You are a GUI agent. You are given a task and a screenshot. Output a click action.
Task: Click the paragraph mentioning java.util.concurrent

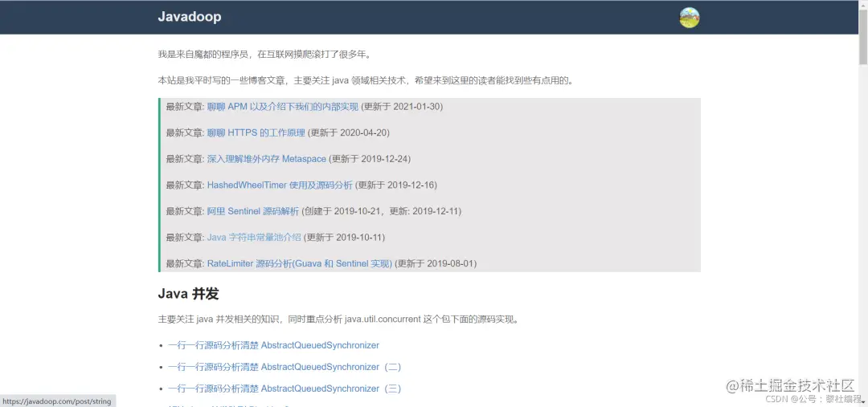click(x=338, y=319)
